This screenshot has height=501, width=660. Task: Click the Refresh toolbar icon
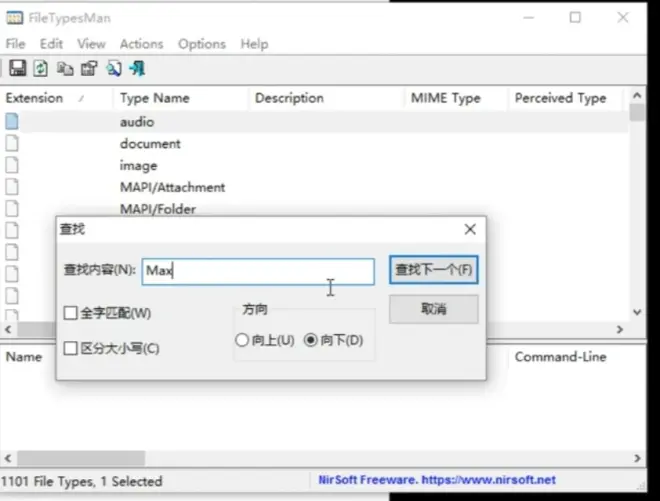pyautogui.click(x=41, y=69)
